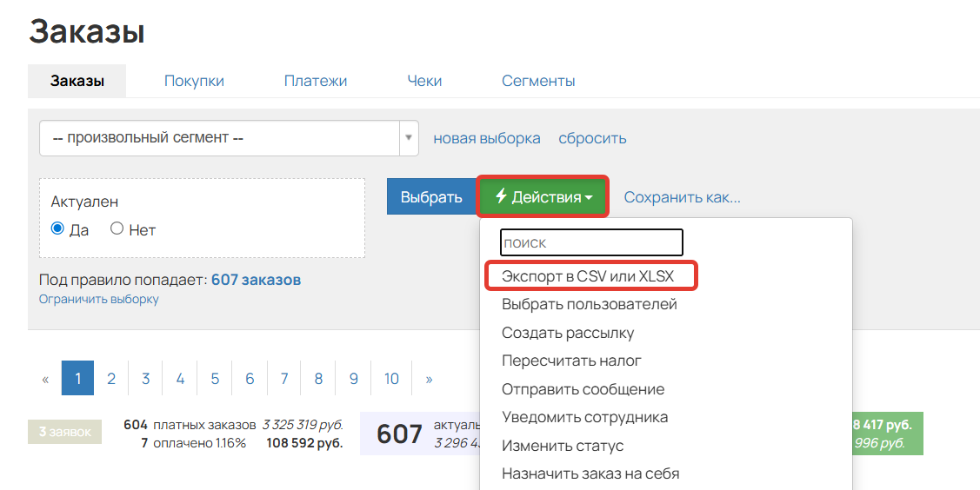Open pagination page 7
The width and height of the screenshot is (980, 490).
(x=284, y=378)
